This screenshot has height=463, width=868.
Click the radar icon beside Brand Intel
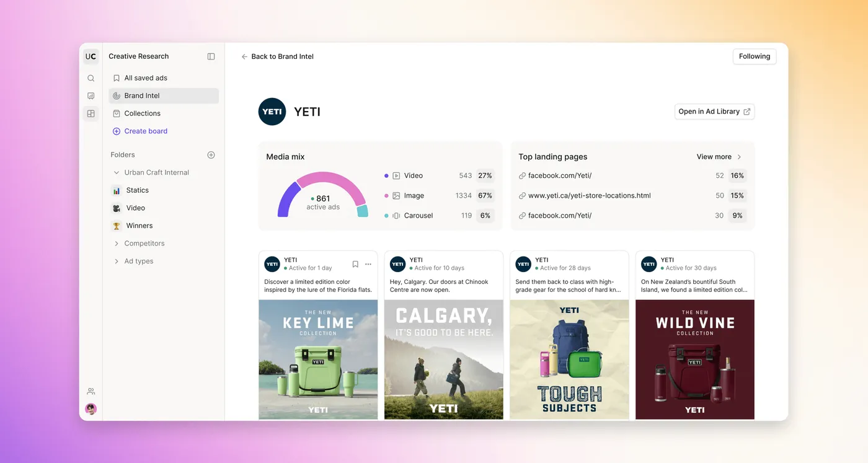point(116,96)
